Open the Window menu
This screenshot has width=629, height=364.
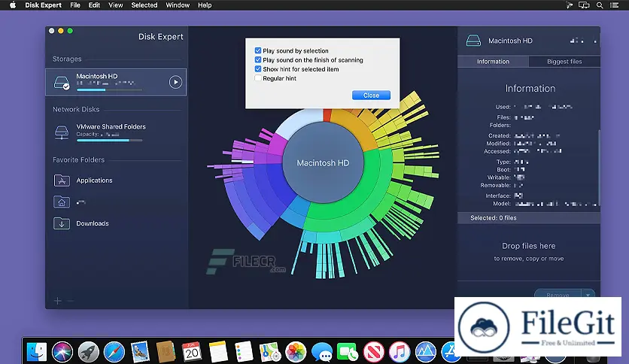[178, 5]
